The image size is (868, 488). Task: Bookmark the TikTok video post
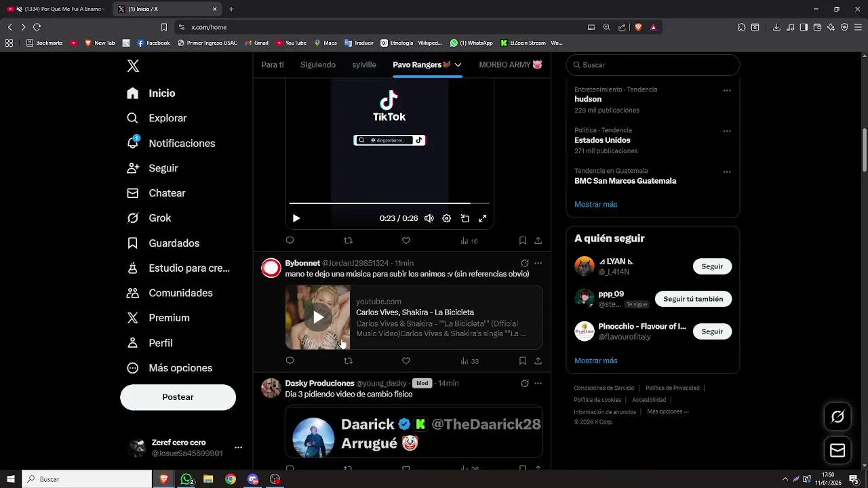(523, 241)
